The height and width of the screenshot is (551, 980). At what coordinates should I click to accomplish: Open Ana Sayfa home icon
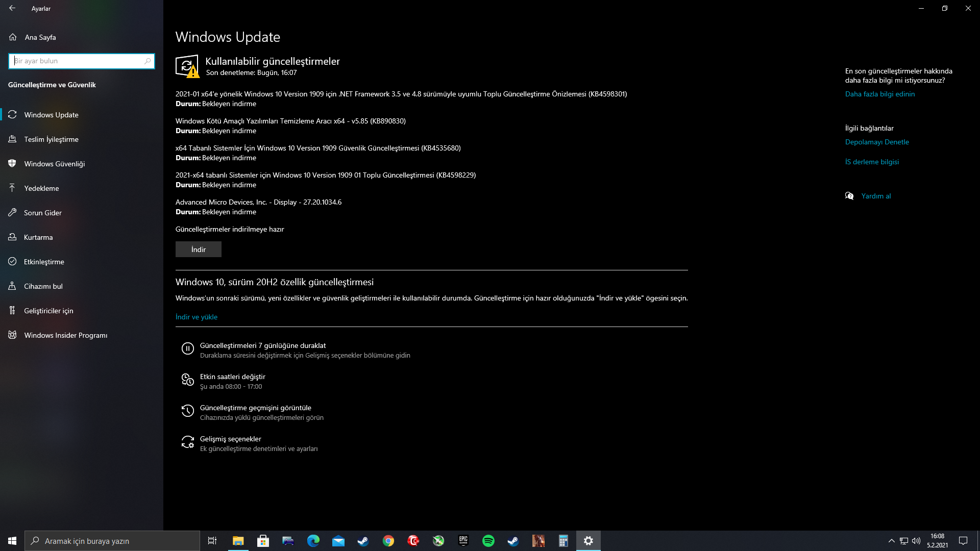tap(13, 37)
